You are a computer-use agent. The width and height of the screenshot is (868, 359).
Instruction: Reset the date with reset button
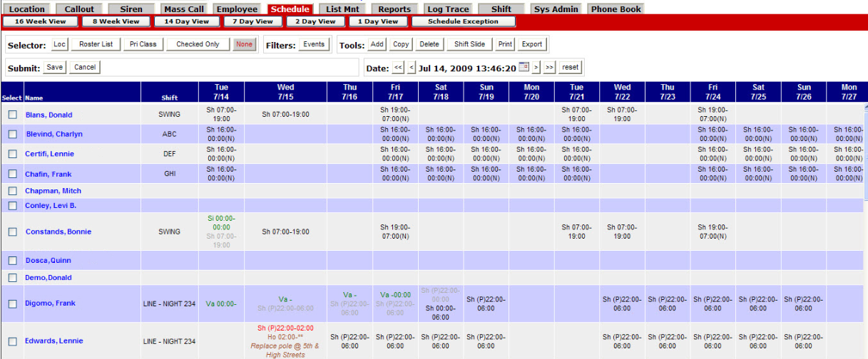[x=570, y=67]
